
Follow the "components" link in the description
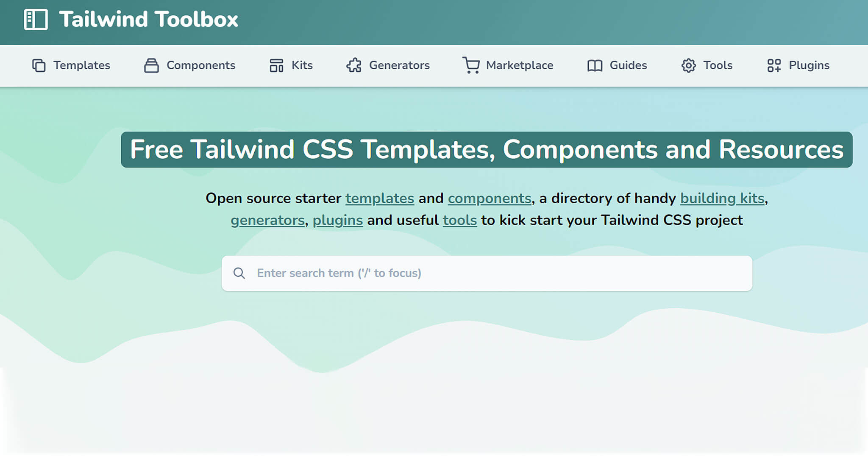click(490, 199)
